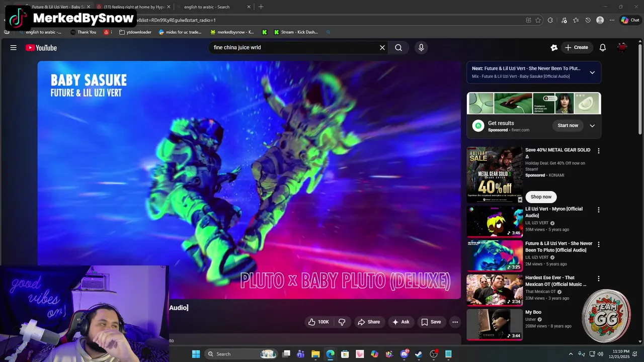Open YouTube notifications bell
The width and height of the screenshot is (644, 362).
tap(602, 48)
